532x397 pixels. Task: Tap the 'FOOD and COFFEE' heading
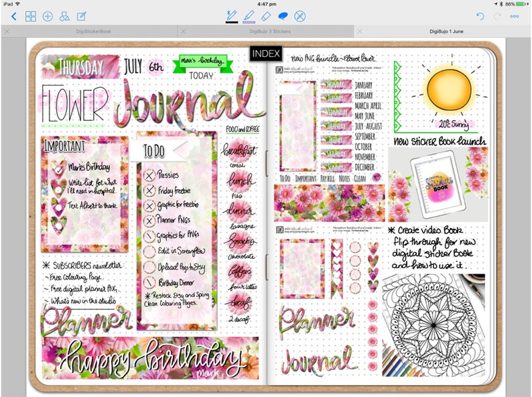click(x=243, y=129)
